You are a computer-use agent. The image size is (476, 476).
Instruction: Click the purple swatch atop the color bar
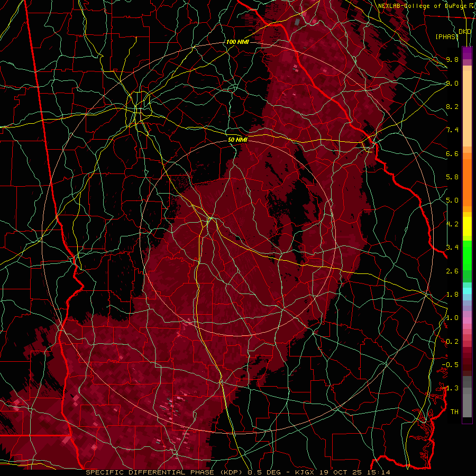tap(467, 53)
